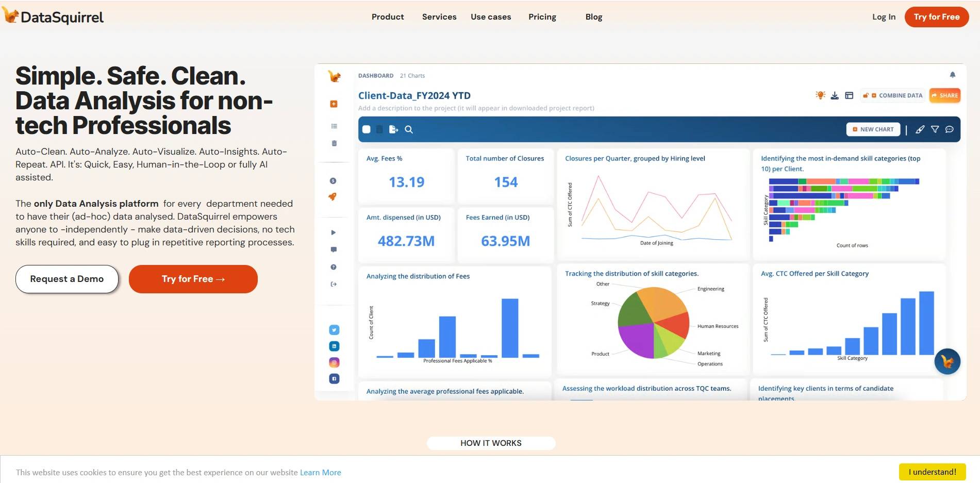
Task: Open the LinkedIn icon in sidebar
Action: coord(334,346)
